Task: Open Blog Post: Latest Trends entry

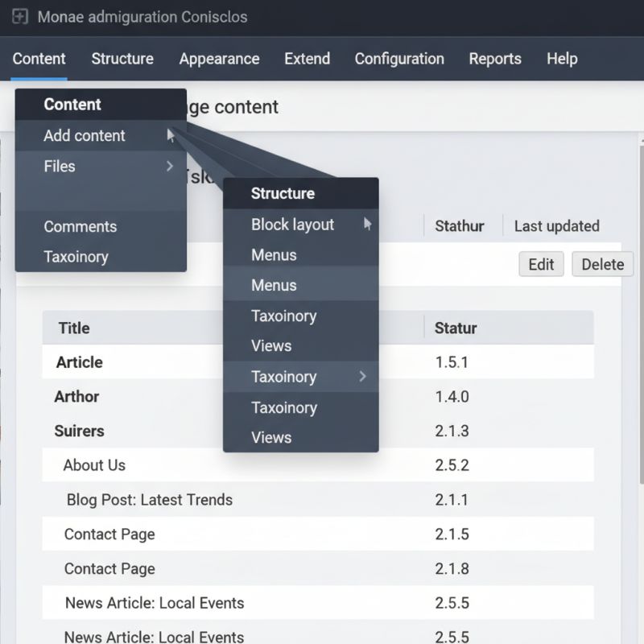Action: click(x=150, y=500)
